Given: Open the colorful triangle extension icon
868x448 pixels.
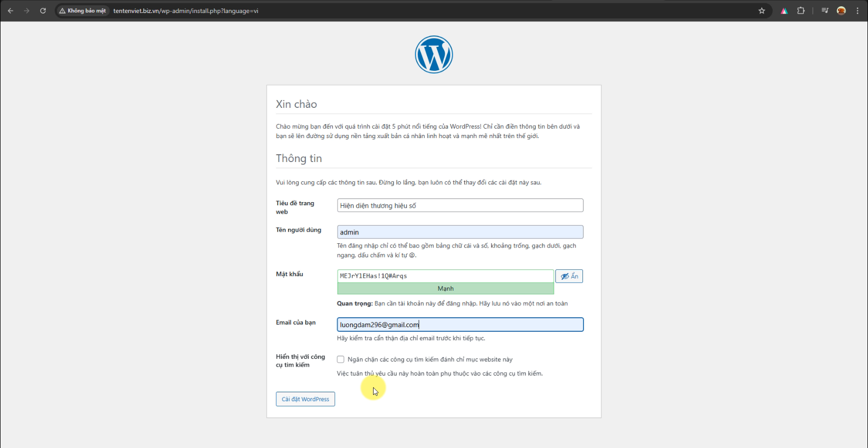Looking at the screenshot, I should [x=784, y=10].
